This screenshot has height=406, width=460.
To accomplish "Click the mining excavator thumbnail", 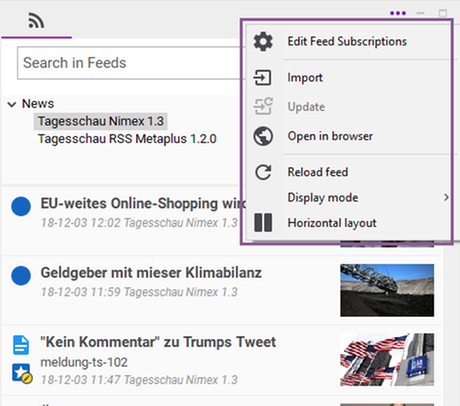I will coord(387,290).
